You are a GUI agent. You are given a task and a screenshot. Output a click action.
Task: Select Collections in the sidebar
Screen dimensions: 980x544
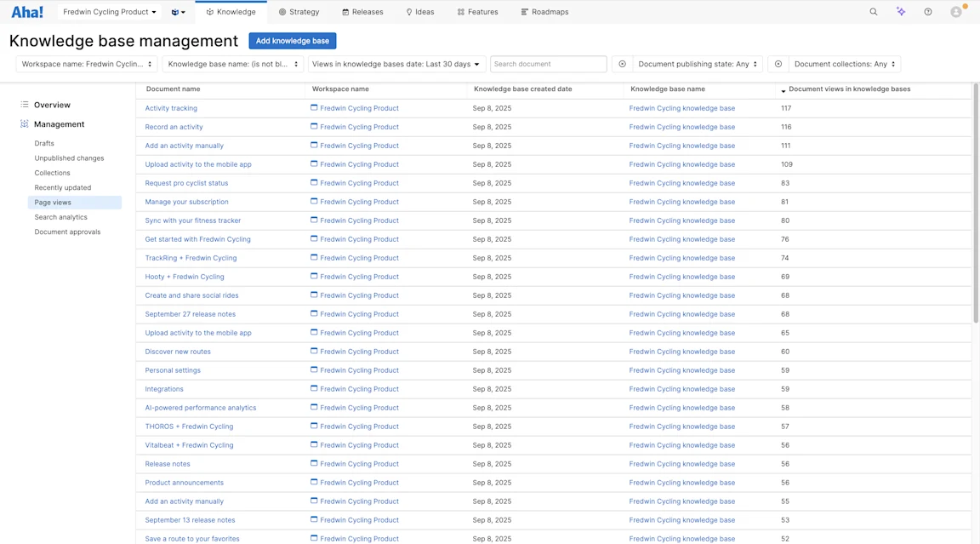pyautogui.click(x=53, y=173)
